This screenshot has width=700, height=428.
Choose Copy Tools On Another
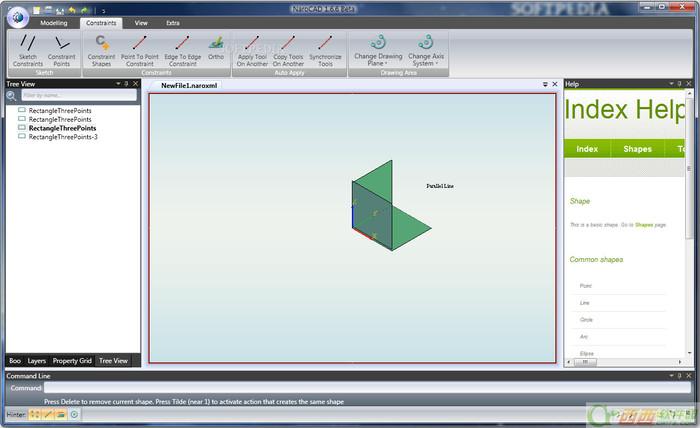click(x=288, y=50)
